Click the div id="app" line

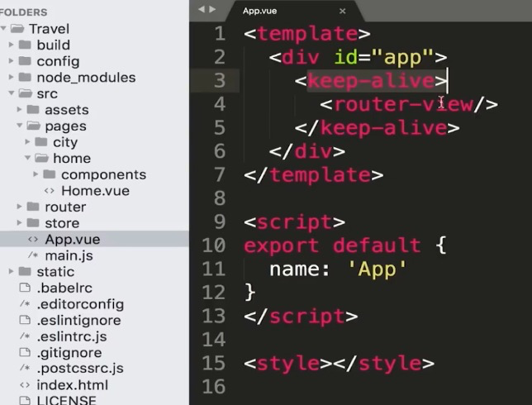point(358,57)
